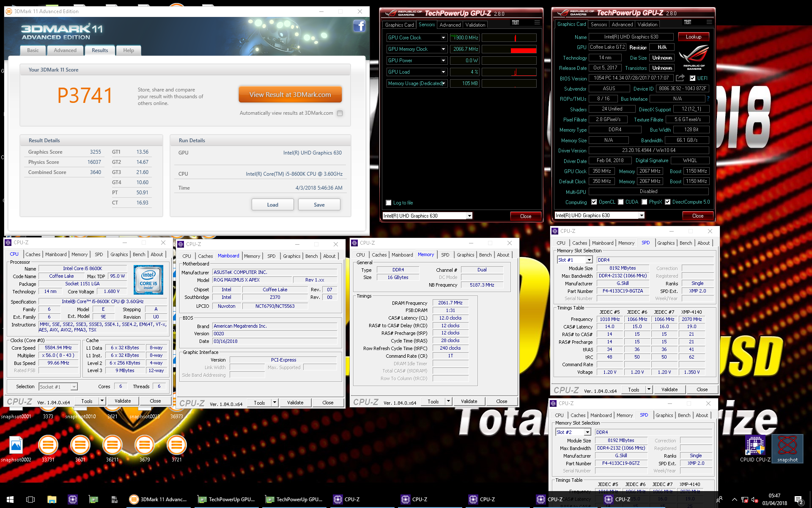Screen dimensions: 812x508
Task: Click the Facebook icon in 3DMark 11
Action: pos(359,26)
